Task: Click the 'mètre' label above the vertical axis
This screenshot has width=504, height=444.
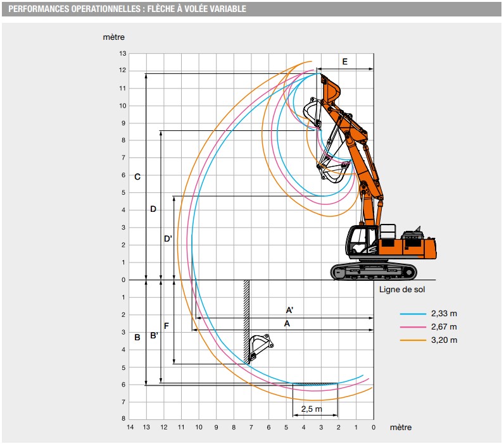Action: 114,37
